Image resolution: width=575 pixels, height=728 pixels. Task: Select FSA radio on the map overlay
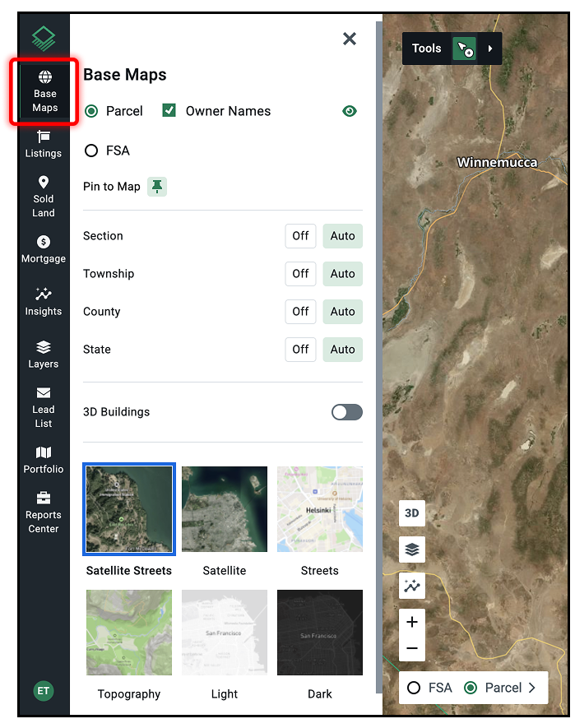point(414,688)
